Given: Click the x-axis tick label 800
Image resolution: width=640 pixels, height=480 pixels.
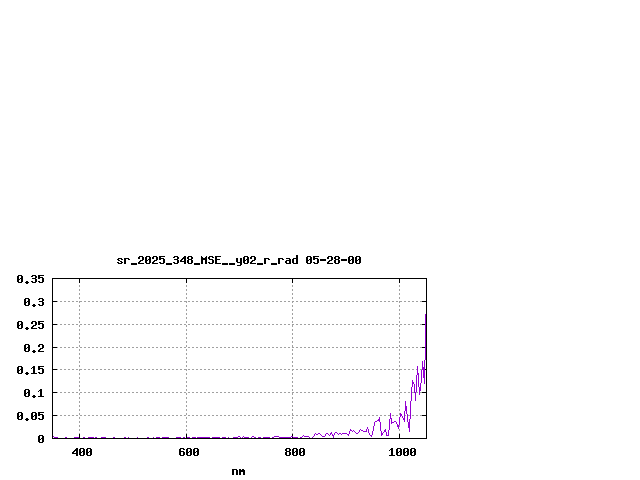Looking at the screenshot, I should [x=294, y=453].
